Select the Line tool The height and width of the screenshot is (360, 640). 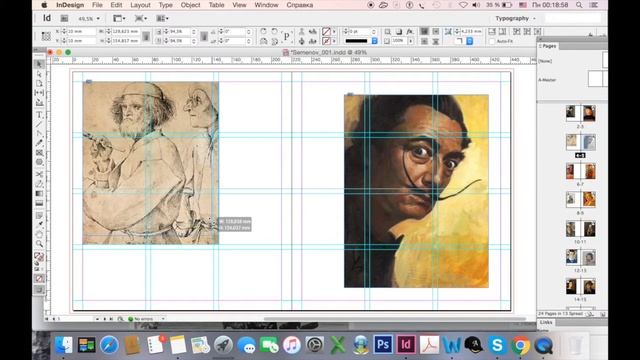point(39,124)
